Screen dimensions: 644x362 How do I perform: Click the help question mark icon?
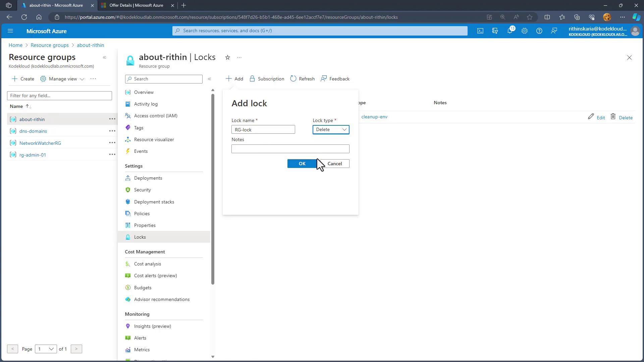[x=539, y=31]
